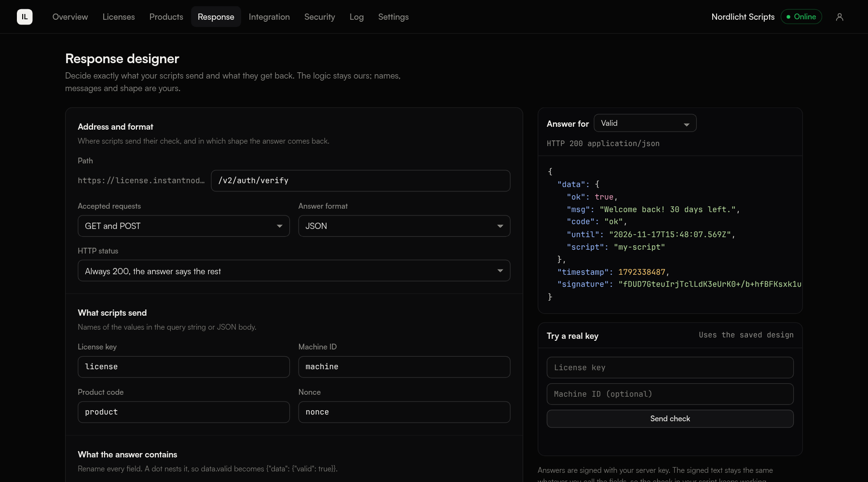The width and height of the screenshot is (868, 482).
Task: Click the "signature" line in the preview
Action: click(679, 284)
